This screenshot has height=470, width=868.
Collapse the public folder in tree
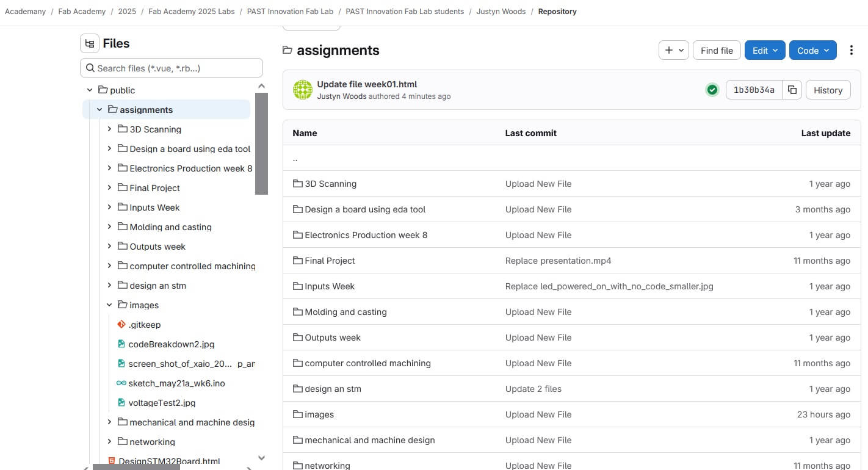[x=90, y=90]
